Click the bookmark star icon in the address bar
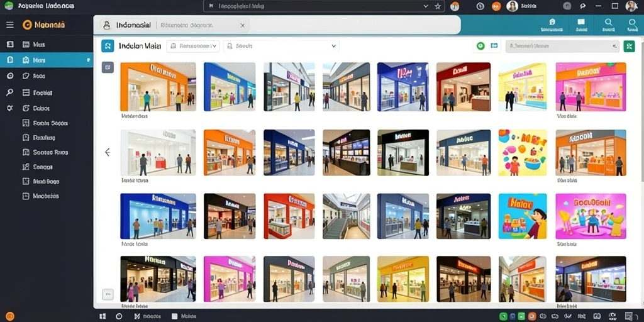644x322 pixels. tap(438, 6)
